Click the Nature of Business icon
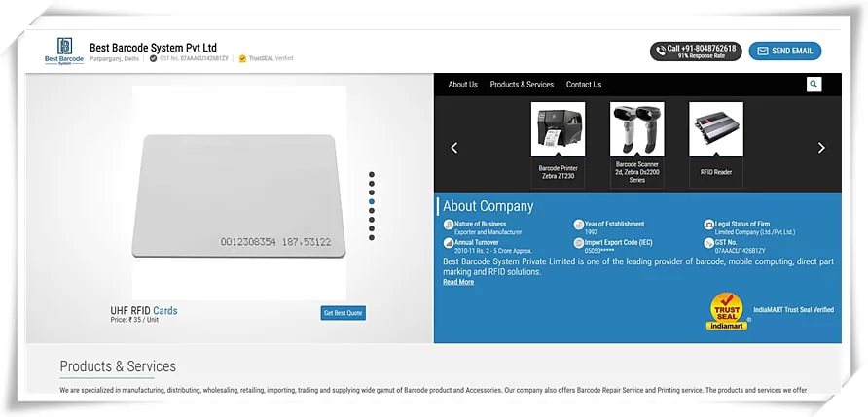 449,225
